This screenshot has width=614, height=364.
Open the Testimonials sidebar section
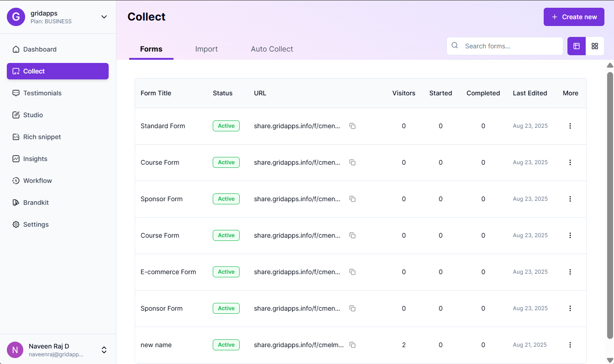(x=42, y=93)
